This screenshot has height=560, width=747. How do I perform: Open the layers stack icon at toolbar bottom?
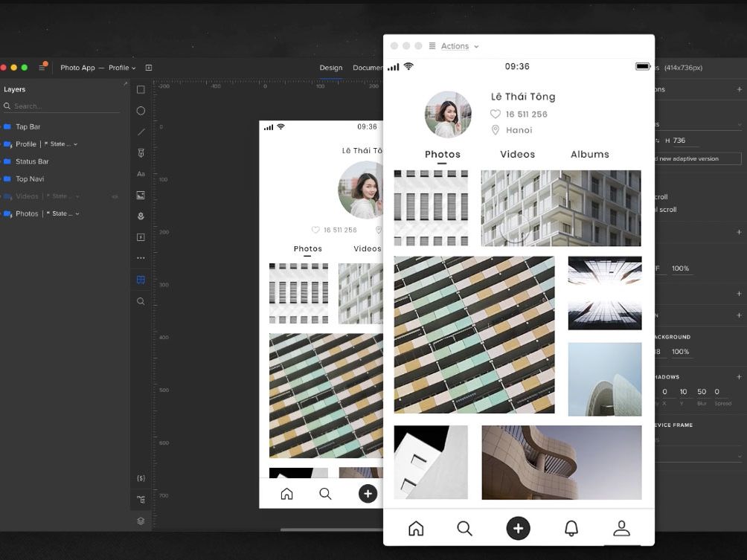[141, 521]
